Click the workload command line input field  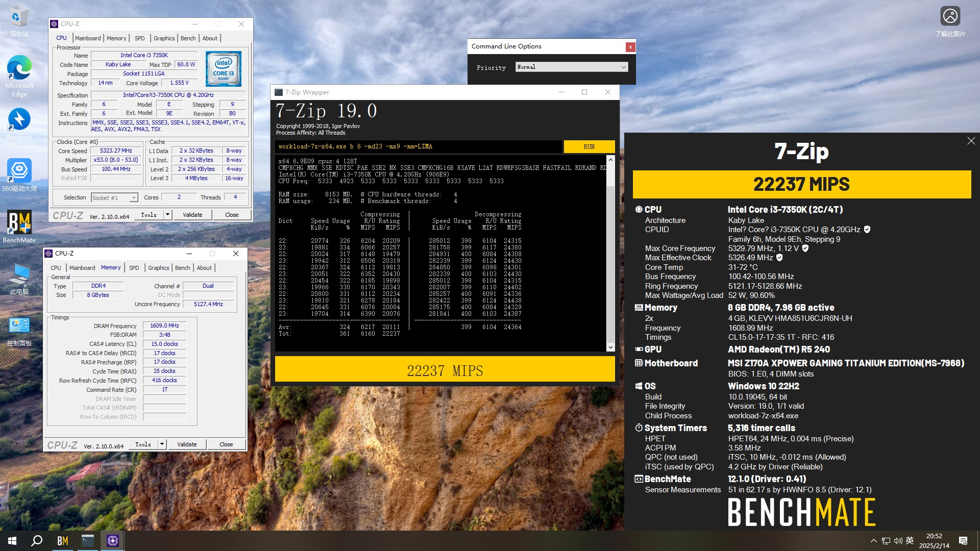418,147
